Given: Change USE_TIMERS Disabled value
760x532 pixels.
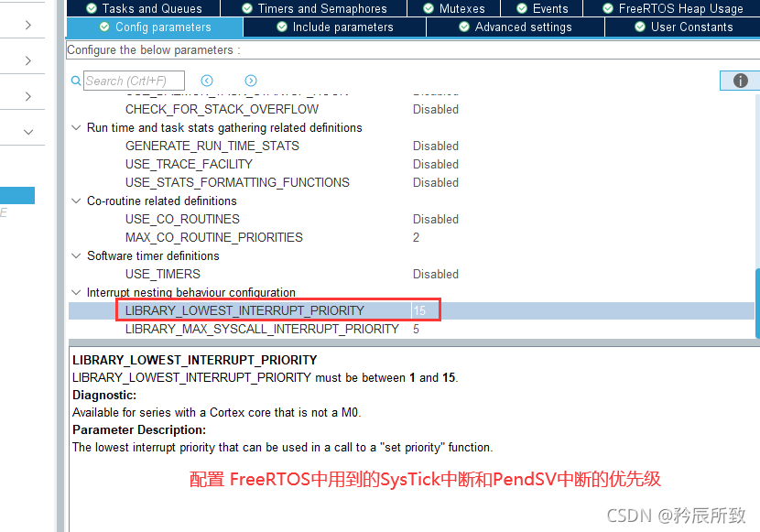Looking at the screenshot, I should (x=436, y=274).
